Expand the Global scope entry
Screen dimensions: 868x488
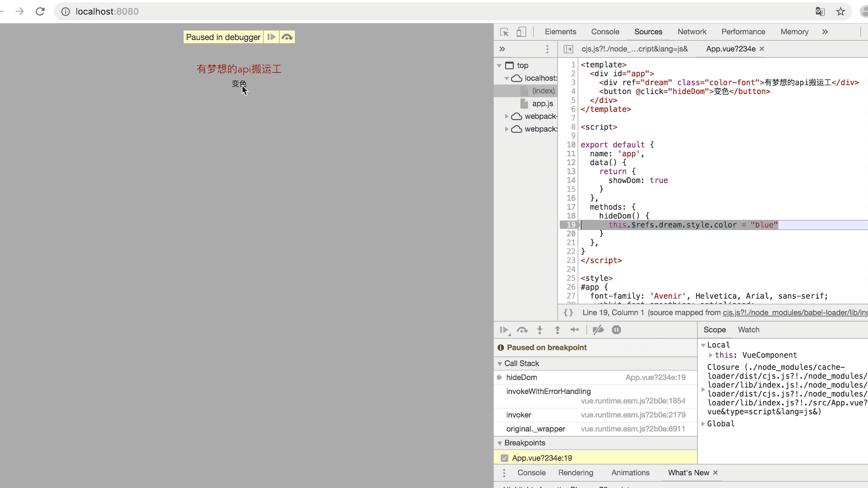[703, 424]
